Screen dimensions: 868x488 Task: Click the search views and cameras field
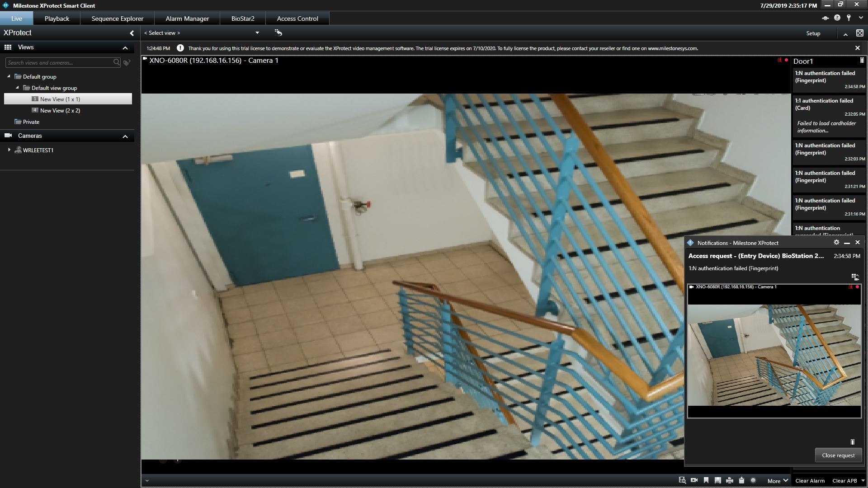tap(59, 63)
